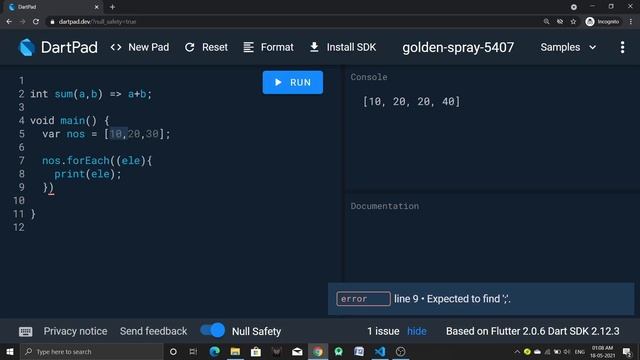640x360 pixels.
Task: Click the ENG language indicator
Action: [x=580, y=351]
